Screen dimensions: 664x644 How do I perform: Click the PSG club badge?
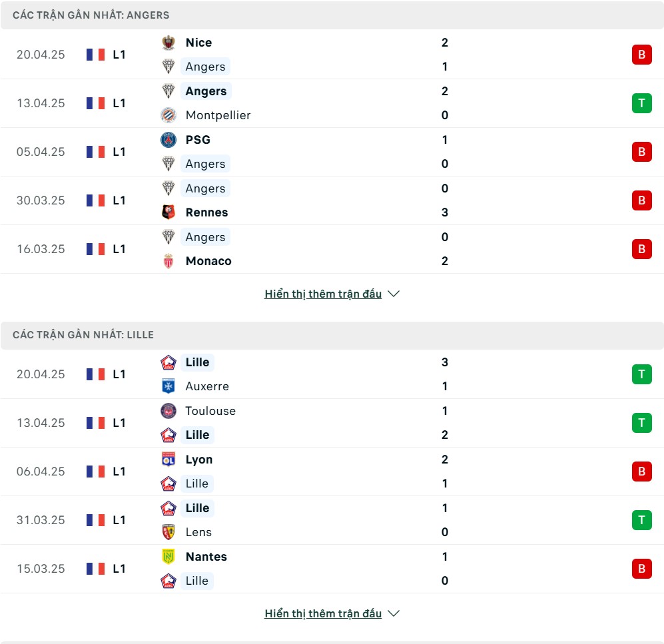pos(168,140)
